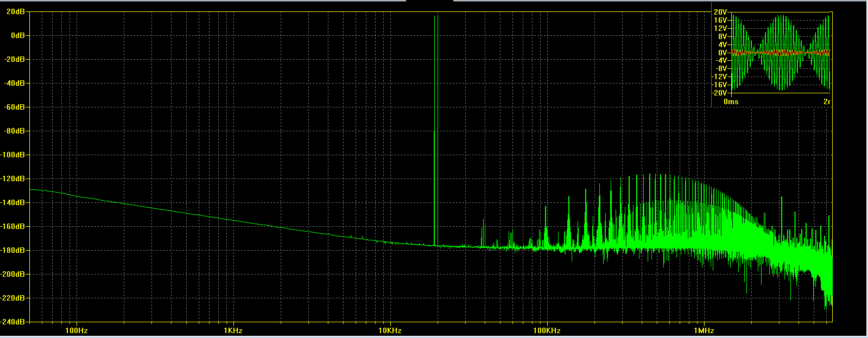The height and width of the screenshot is (338, 868).
Task: Click the positive 8V inset axis label
Action: click(723, 36)
